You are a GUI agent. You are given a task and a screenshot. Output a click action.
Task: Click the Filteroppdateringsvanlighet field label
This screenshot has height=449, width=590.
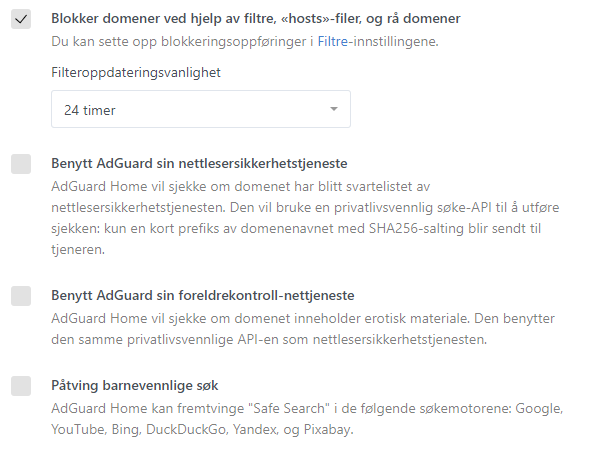136,73
